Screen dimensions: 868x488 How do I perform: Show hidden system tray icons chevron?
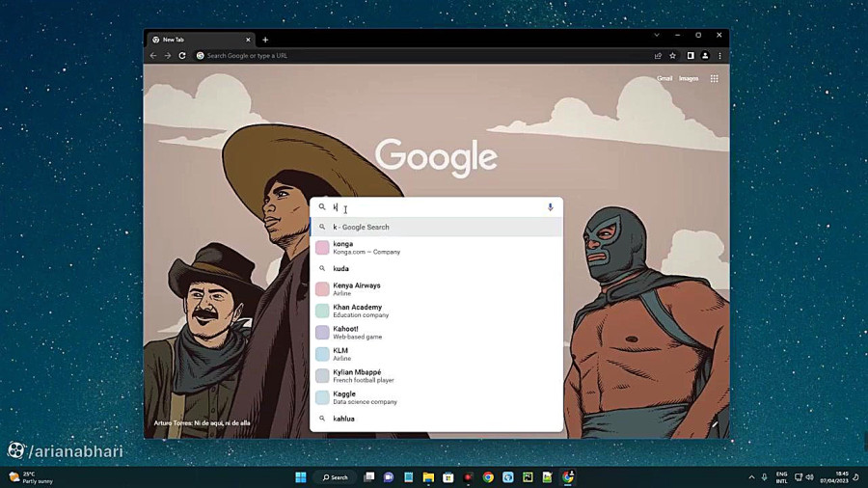tap(751, 477)
